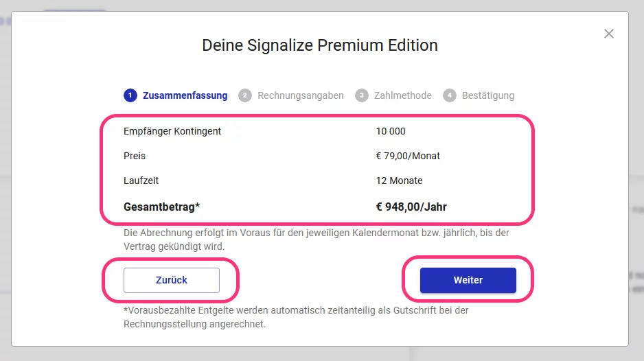Click the step 4 circle icon
Image resolution: width=644 pixels, height=361 pixels.
point(449,95)
